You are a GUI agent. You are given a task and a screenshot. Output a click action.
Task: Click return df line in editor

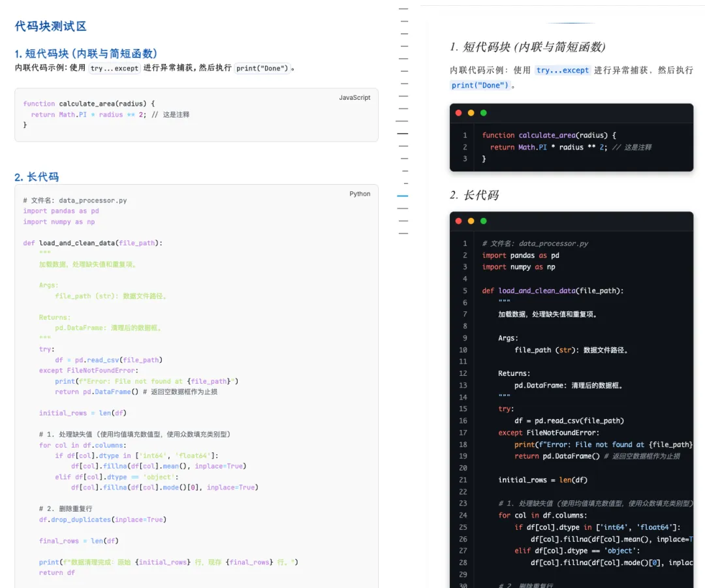[x=57, y=573]
